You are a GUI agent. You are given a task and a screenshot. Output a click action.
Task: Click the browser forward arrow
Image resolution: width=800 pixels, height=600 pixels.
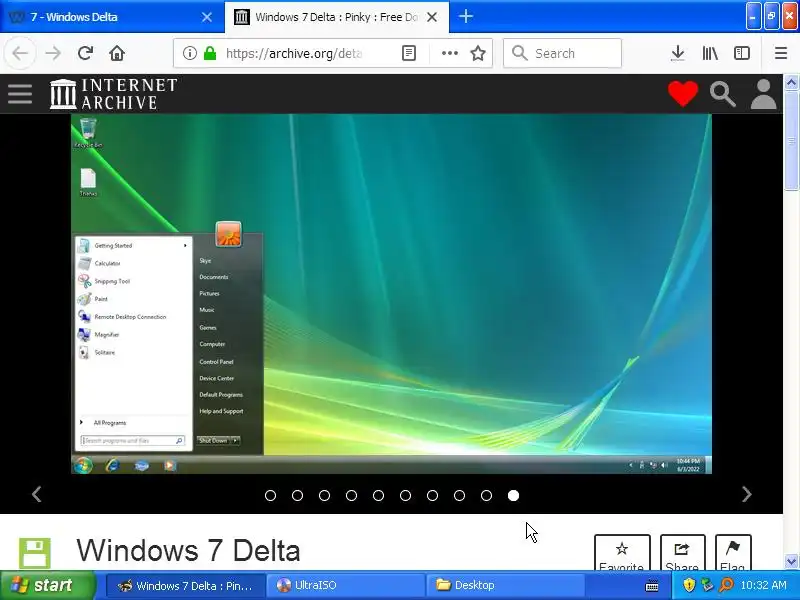point(53,53)
